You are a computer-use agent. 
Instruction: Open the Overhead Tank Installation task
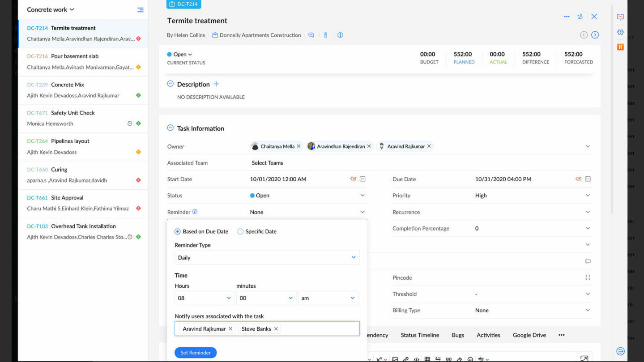coord(83,232)
